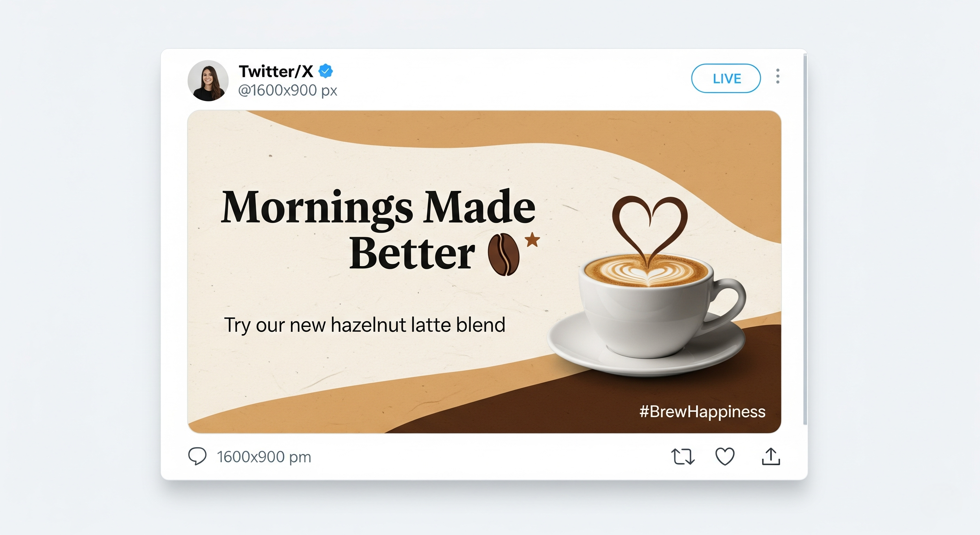
Task: Click the small brown star icon
Action: point(532,240)
